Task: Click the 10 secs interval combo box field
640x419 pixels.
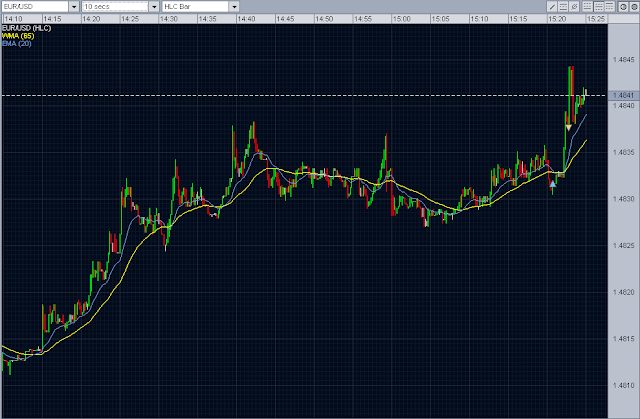Action: point(115,7)
